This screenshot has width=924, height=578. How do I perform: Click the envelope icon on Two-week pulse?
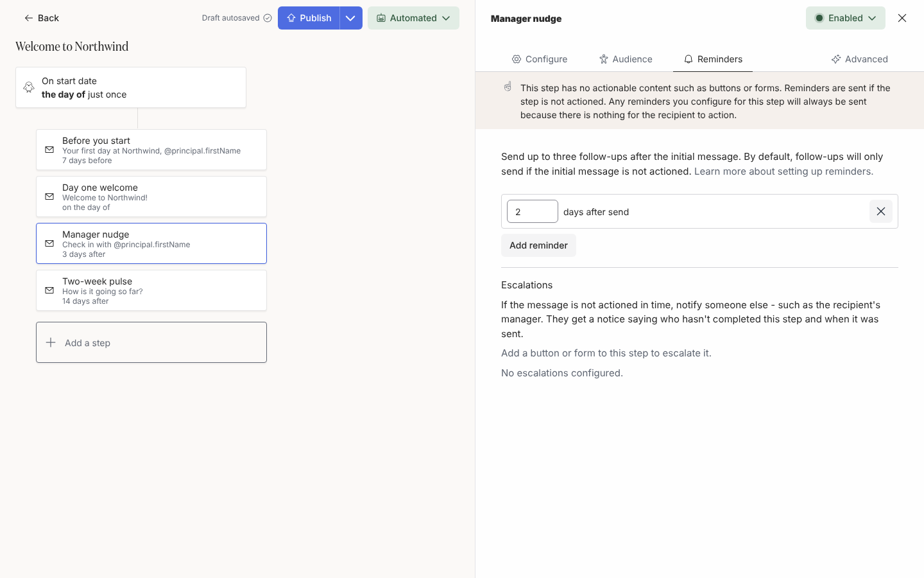[49, 290]
